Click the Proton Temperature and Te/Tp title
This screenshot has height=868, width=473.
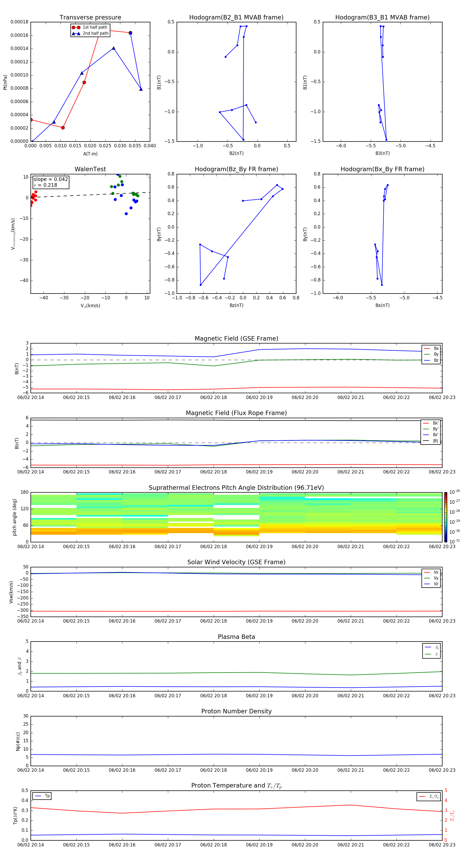(236, 786)
